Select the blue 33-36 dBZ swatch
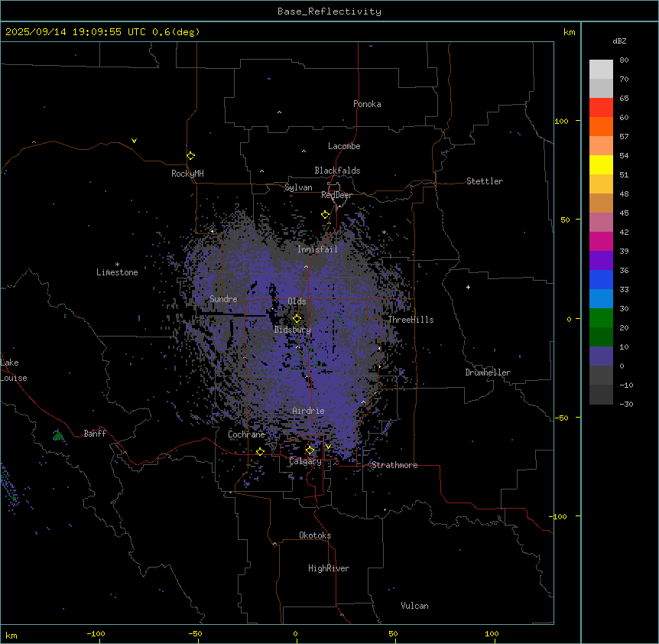This screenshot has height=644, width=659. [x=601, y=279]
